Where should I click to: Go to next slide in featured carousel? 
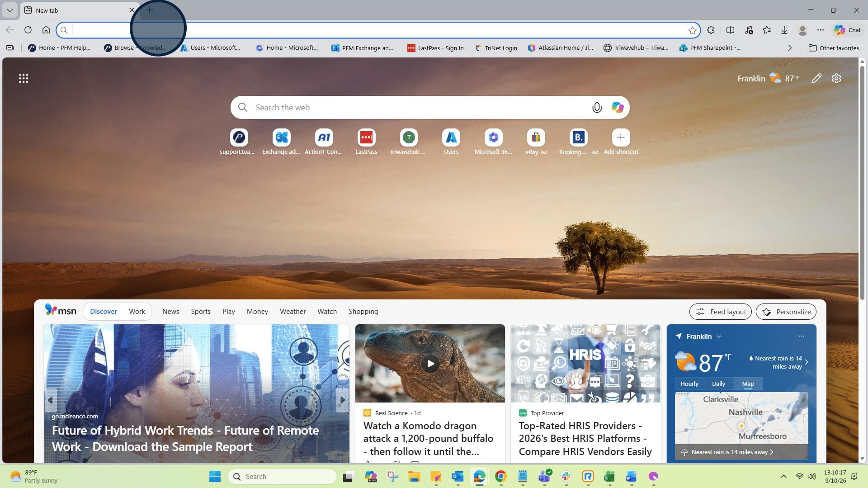pos(342,400)
